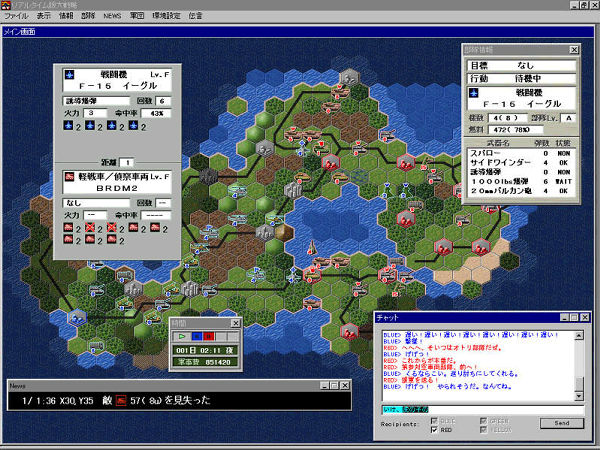Open the 情報 menu

point(66,16)
